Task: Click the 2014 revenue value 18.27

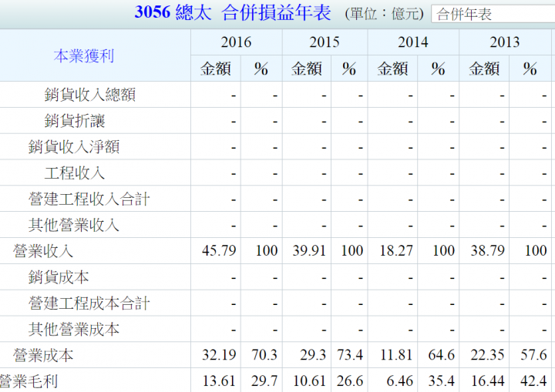Action: coord(396,250)
